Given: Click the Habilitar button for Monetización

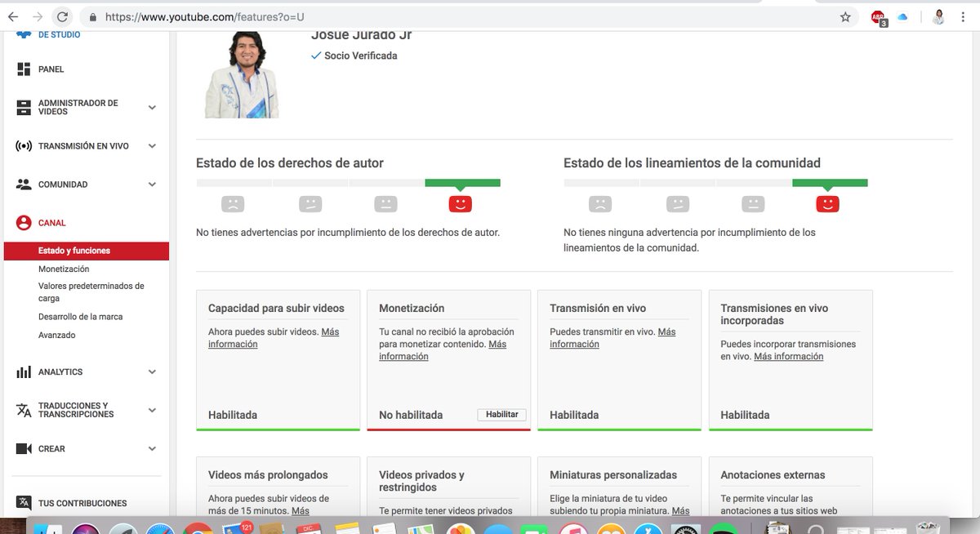Looking at the screenshot, I should coord(502,415).
